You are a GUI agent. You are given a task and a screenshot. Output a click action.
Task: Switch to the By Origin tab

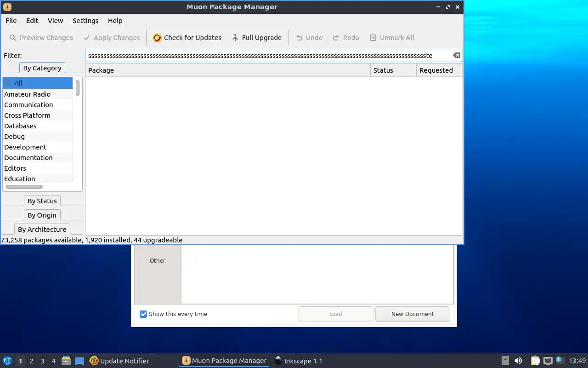click(42, 215)
